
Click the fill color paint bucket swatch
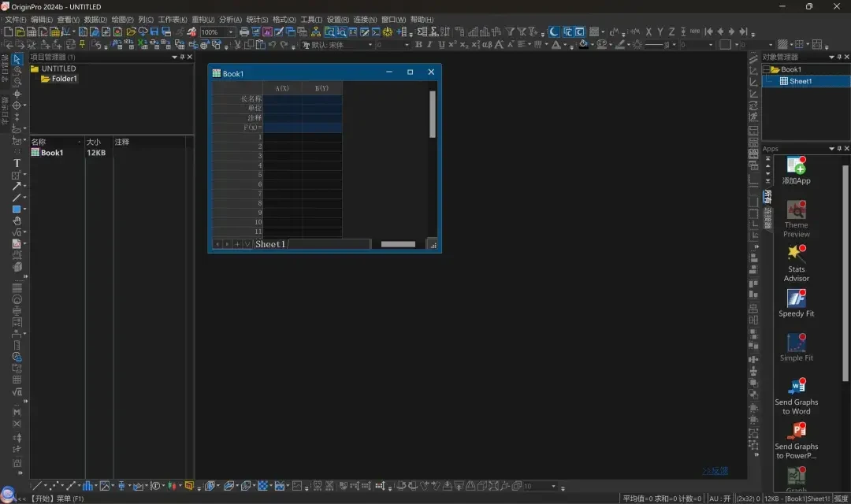(x=583, y=44)
